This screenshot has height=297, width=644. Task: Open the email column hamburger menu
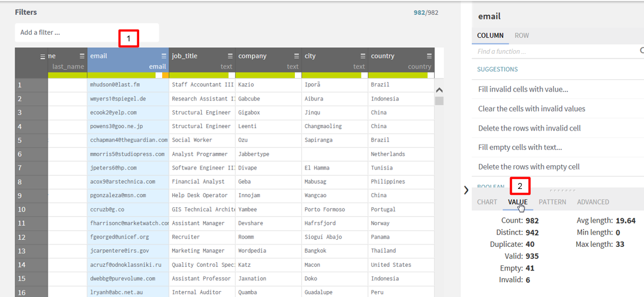point(163,56)
